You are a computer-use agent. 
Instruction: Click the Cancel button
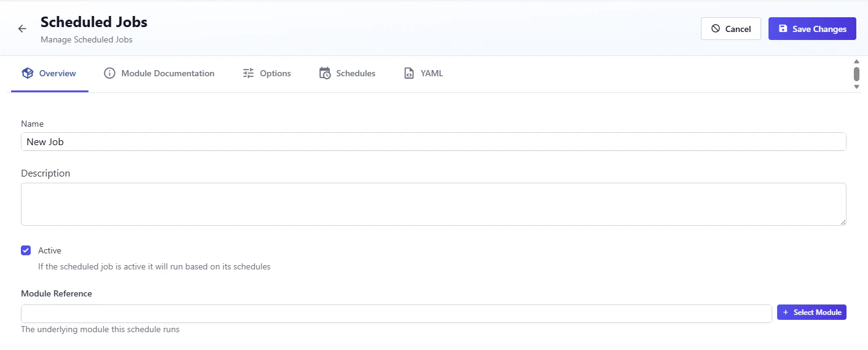pyautogui.click(x=731, y=29)
